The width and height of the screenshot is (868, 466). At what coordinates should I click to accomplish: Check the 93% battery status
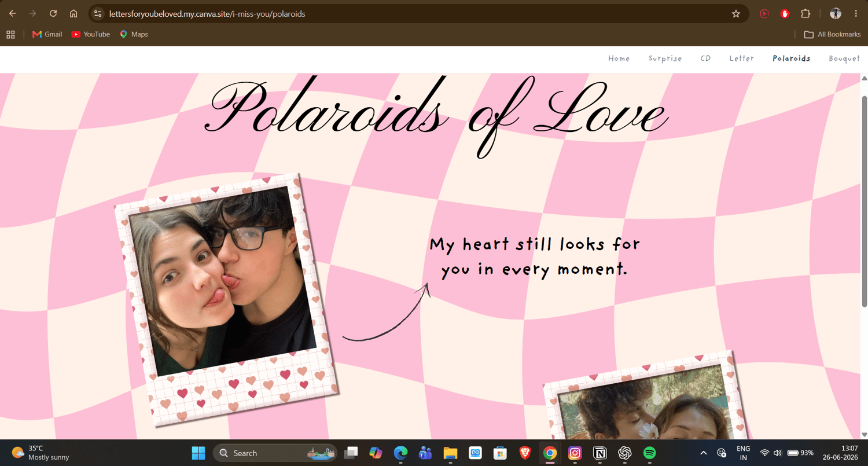(800, 453)
